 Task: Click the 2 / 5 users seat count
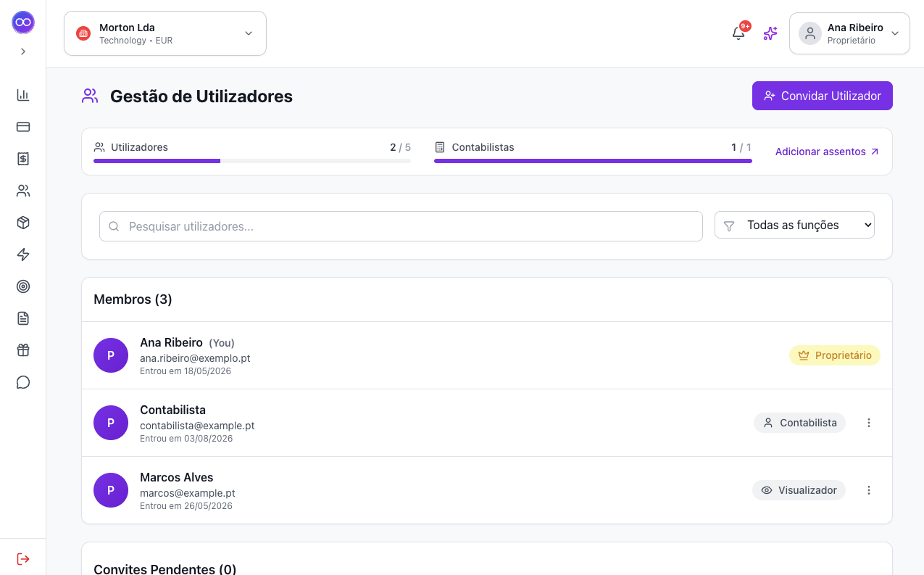pos(400,147)
